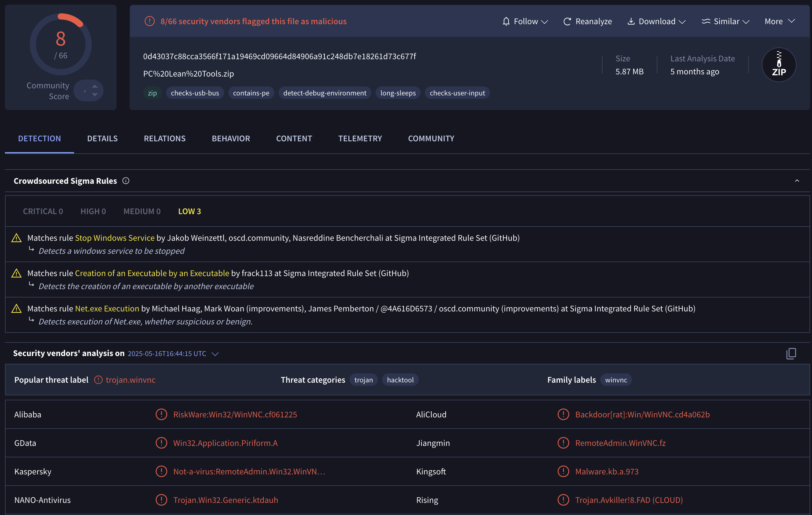
Task: Click the checks-usb-bus tag
Action: pyautogui.click(x=195, y=93)
